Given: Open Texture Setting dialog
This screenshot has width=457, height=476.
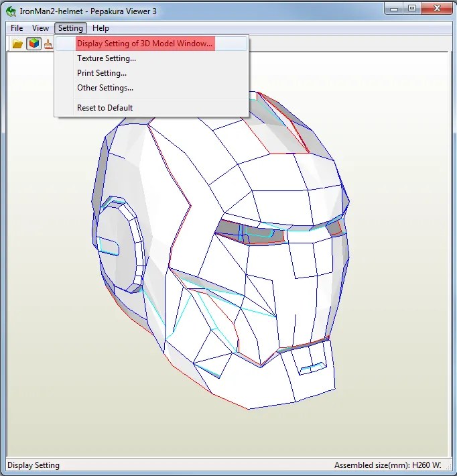Looking at the screenshot, I should tap(151, 58).
